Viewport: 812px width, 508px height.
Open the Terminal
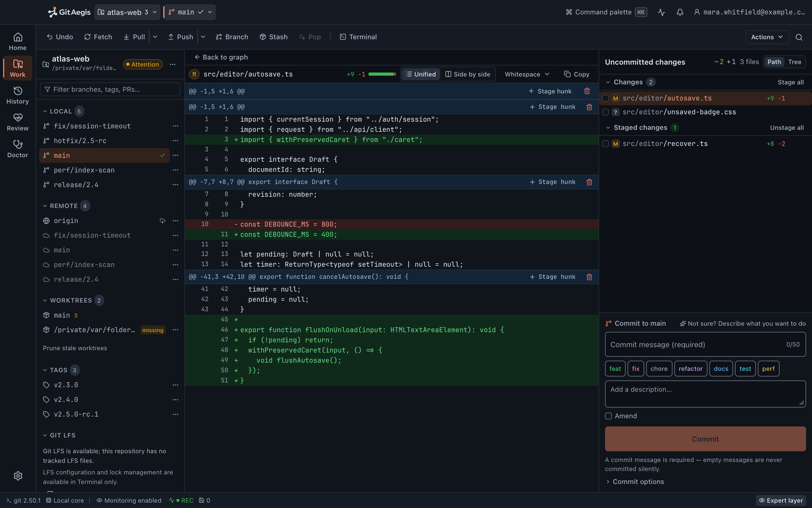pos(358,37)
